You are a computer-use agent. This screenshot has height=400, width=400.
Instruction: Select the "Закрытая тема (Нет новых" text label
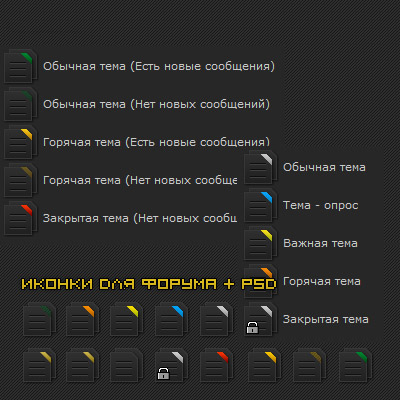[140, 218]
